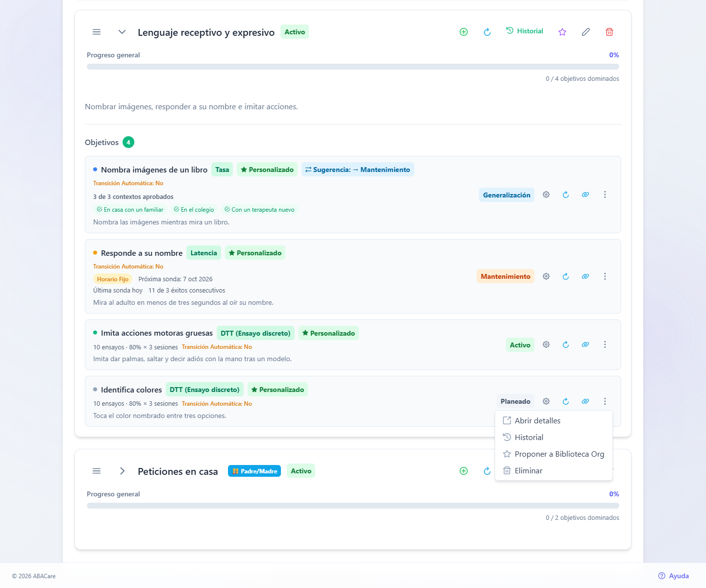Image resolution: width=706 pixels, height=588 pixels.
Task: Click link icon on Nombra imágenes de un libro row
Action: pyautogui.click(x=585, y=195)
